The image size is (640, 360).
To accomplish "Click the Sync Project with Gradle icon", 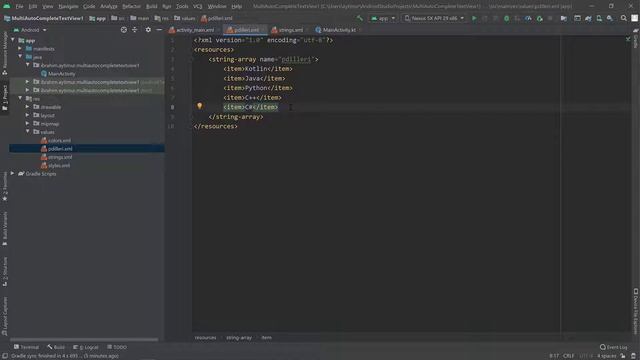I will [x=588, y=18].
